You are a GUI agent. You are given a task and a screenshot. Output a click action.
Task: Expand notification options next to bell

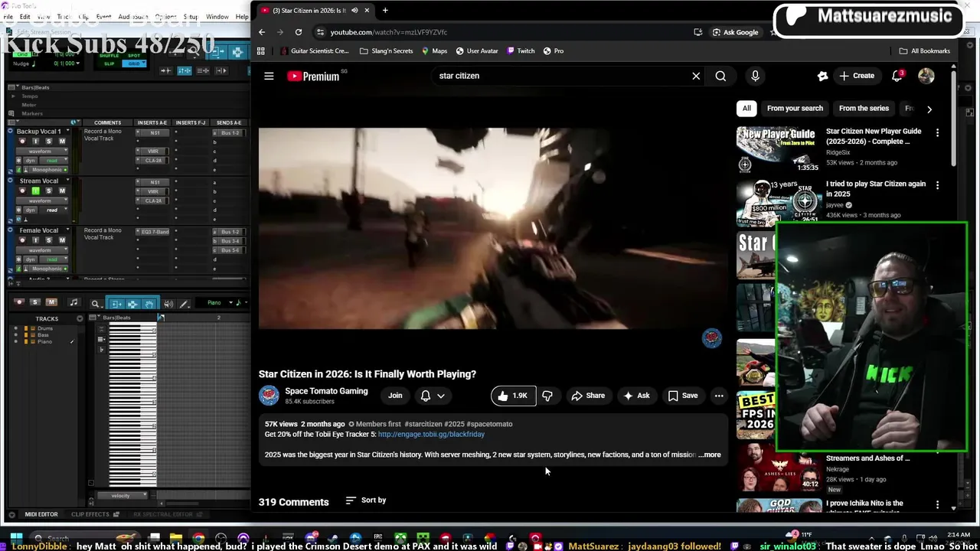441,396
